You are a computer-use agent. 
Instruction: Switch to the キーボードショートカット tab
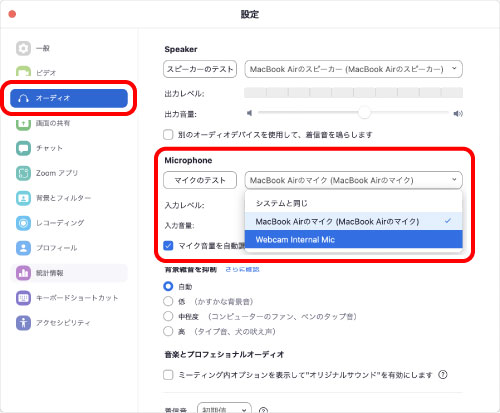69,298
